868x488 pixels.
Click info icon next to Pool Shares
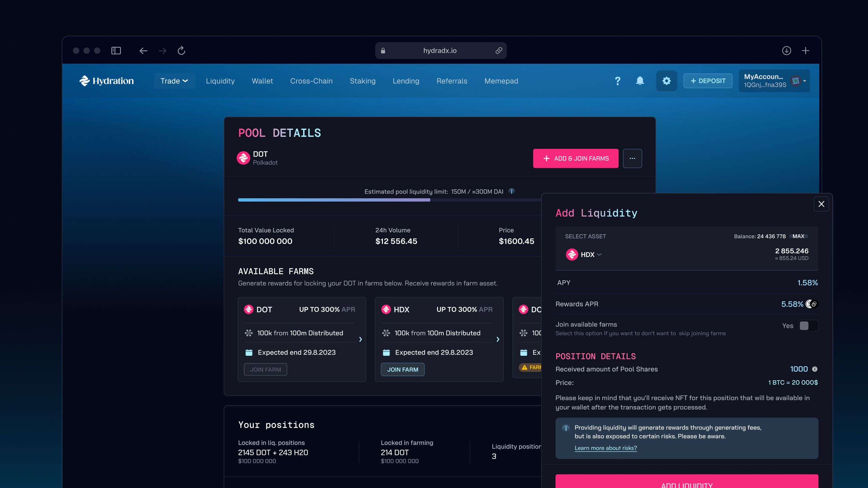pos(815,369)
